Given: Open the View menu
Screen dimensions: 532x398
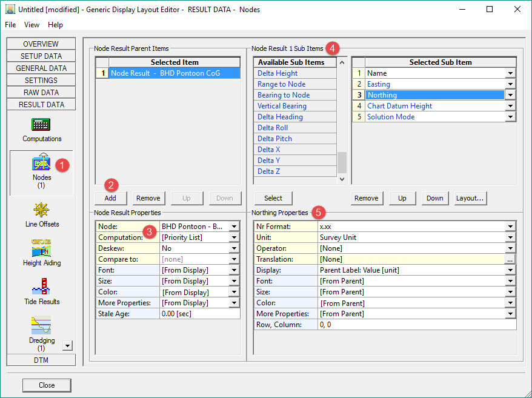Looking at the screenshot, I should [32, 25].
